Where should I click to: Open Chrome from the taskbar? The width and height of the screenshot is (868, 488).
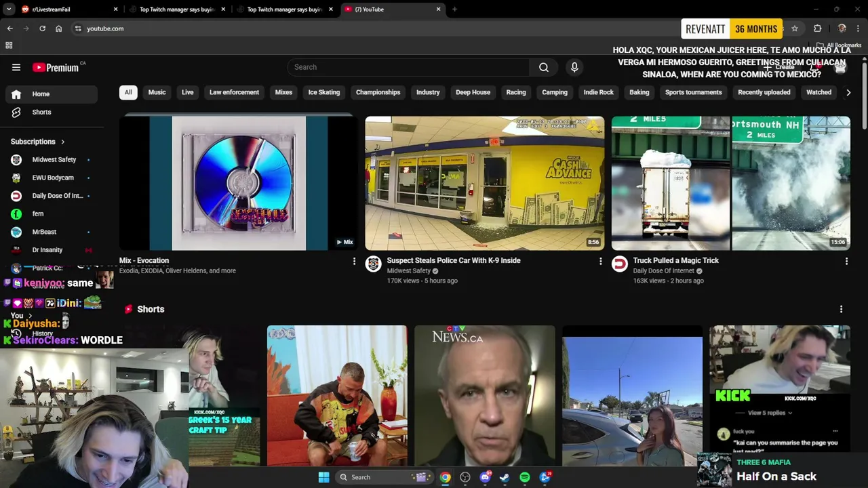pyautogui.click(x=445, y=477)
